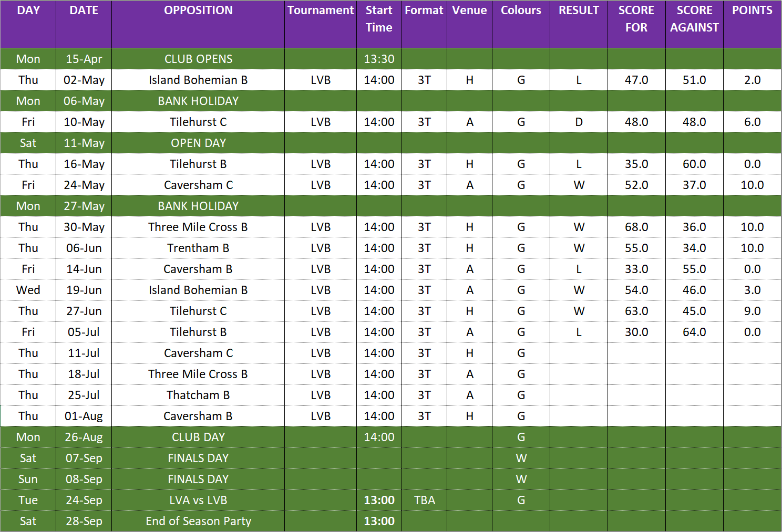Select Caversham C in 24-May row

198,185
